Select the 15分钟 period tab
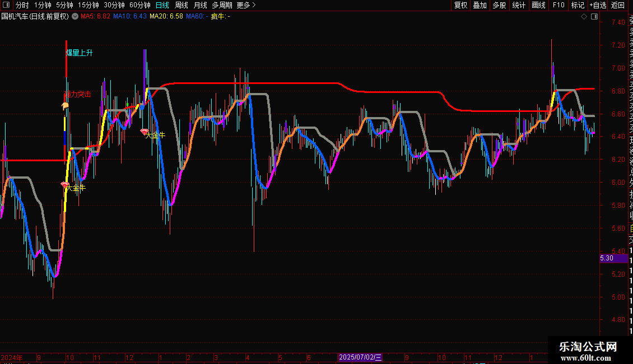The height and width of the screenshot is (364, 633). point(89,5)
